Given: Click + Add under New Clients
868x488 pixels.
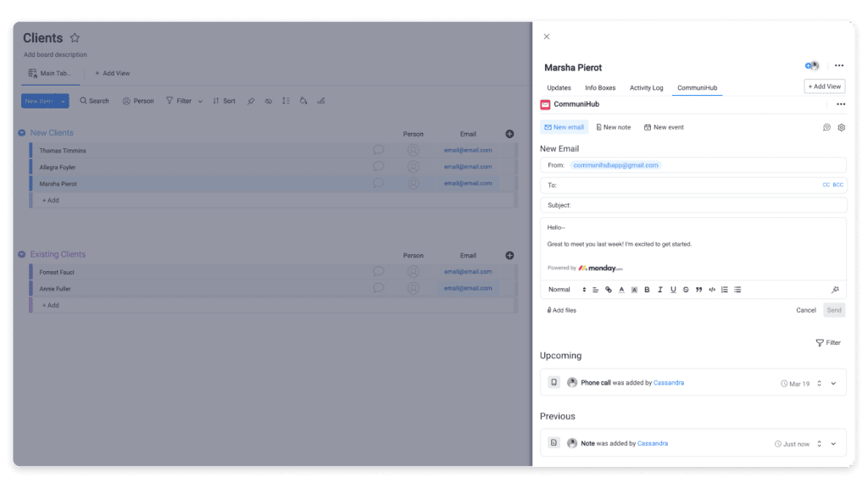Looking at the screenshot, I should (x=50, y=200).
